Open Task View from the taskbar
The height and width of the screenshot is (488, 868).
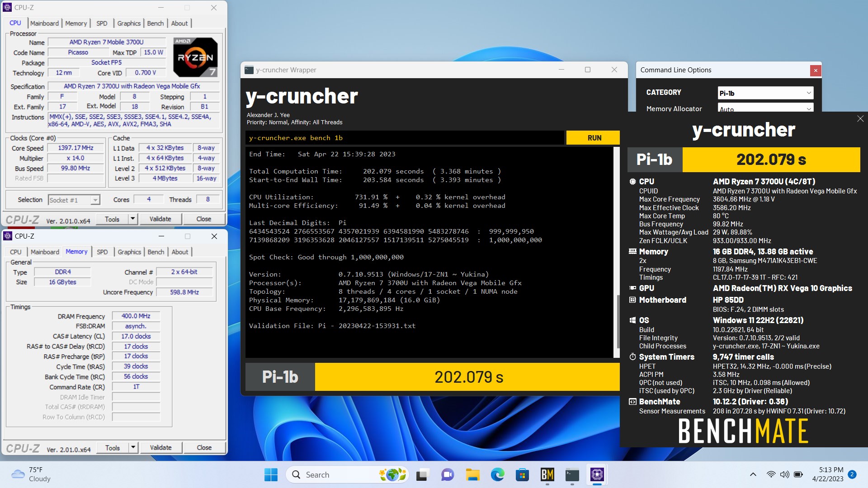(423, 474)
